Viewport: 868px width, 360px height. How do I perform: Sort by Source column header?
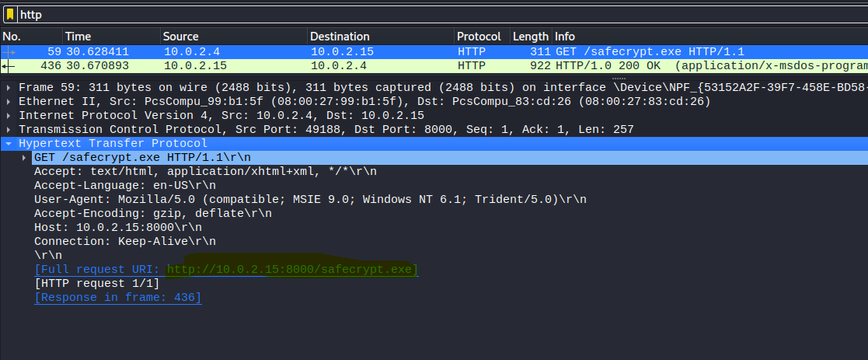[x=234, y=37]
